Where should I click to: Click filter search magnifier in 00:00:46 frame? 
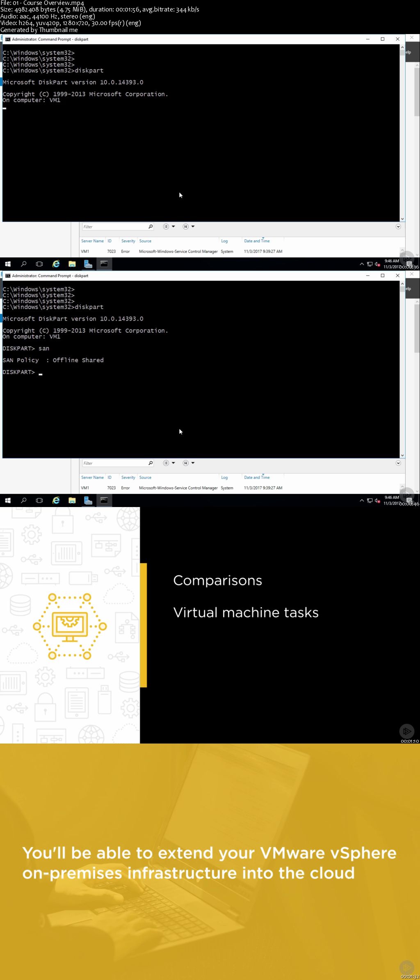coord(151,463)
